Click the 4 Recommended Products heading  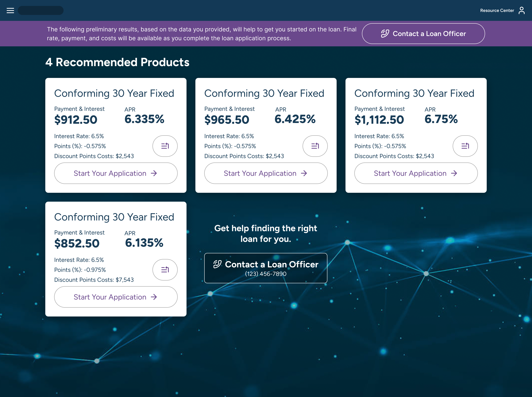(x=118, y=62)
